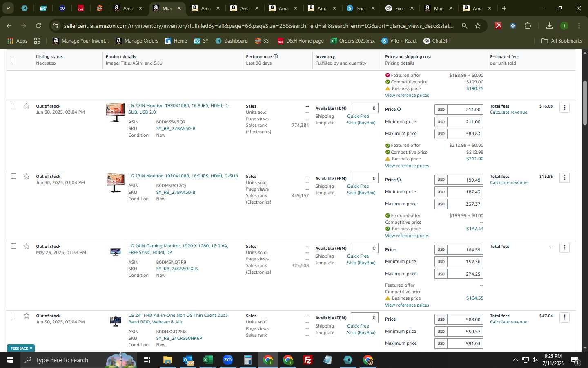Click price sync icon for 211.00 listing
Image resolution: width=588 pixels, height=368 pixels.
399,109
